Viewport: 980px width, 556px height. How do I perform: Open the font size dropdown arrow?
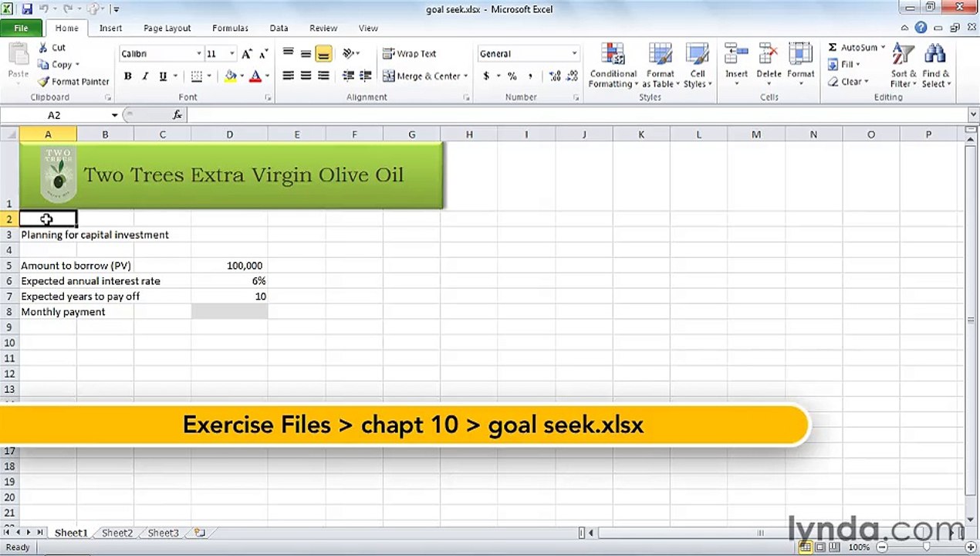click(231, 54)
